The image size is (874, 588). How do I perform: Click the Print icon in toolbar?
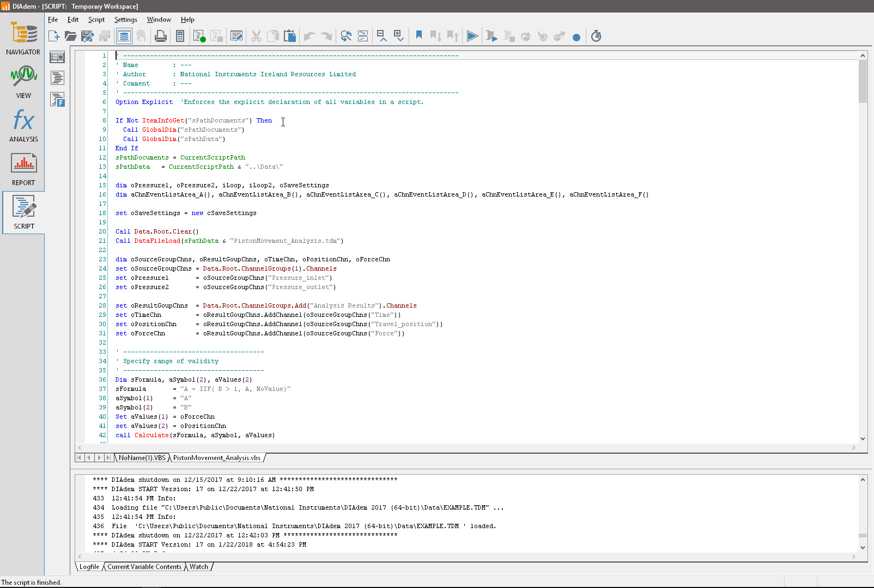coord(161,36)
